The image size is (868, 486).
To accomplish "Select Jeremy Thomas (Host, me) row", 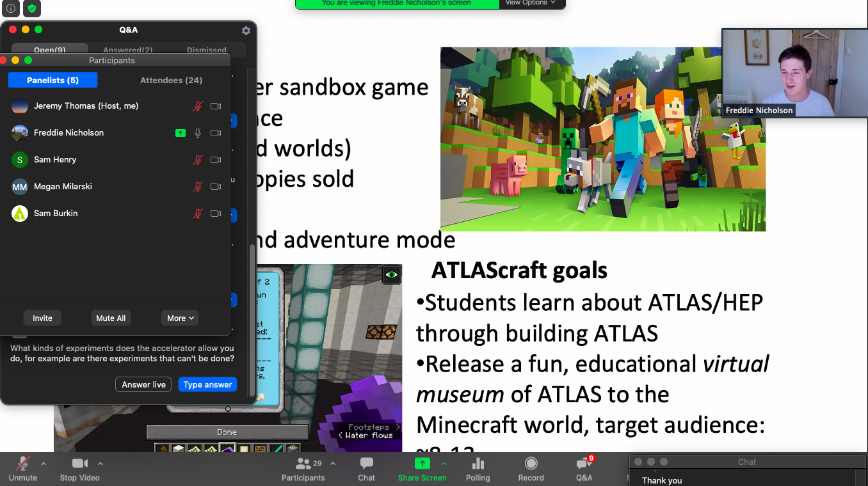I will pyautogui.click(x=115, y=106).
